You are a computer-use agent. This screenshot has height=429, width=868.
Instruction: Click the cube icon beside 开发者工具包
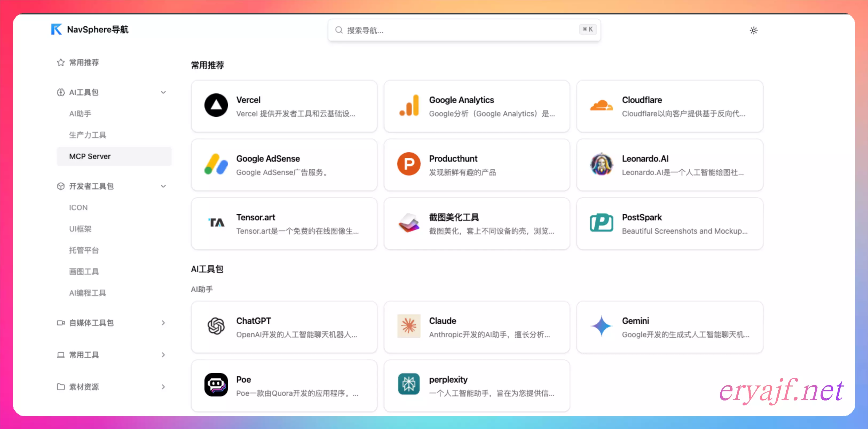[61, 186]
